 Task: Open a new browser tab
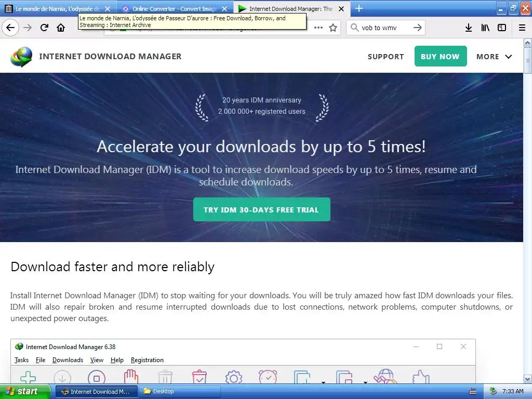[359, 8]
